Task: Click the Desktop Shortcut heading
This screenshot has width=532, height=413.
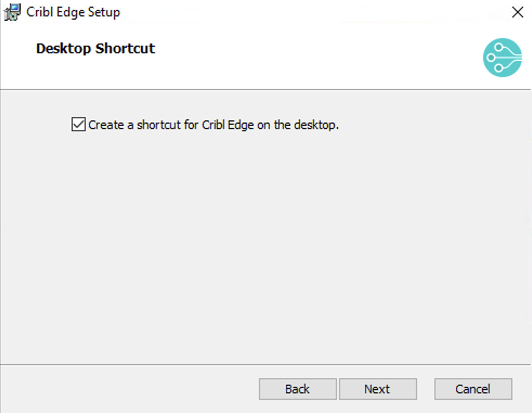Action: point(95,48)
